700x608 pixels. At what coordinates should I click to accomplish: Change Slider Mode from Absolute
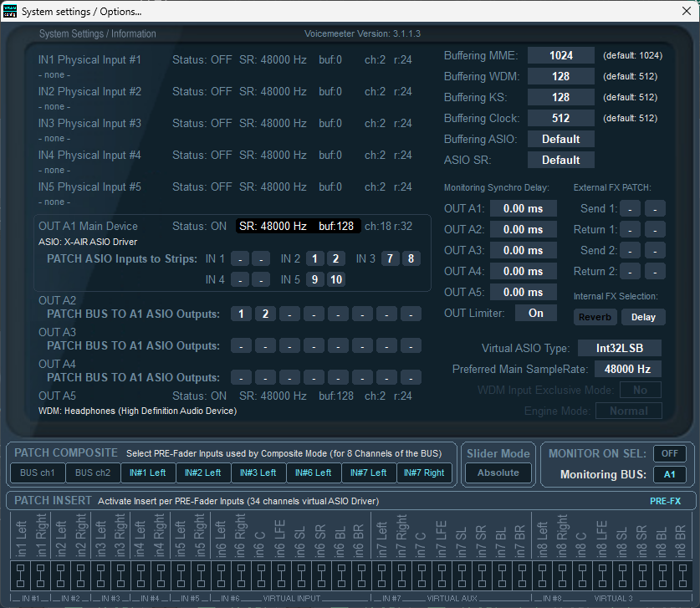(498, 473)
